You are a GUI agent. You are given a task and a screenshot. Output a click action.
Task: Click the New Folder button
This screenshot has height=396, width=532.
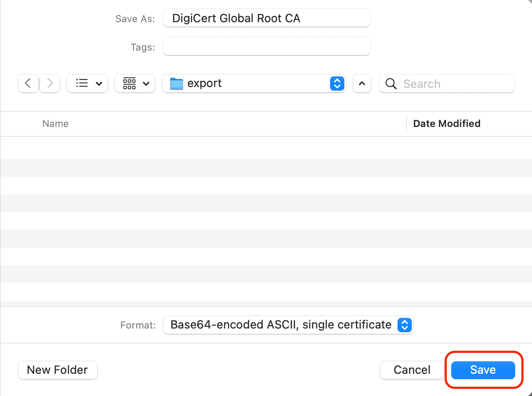click(58, 370)
